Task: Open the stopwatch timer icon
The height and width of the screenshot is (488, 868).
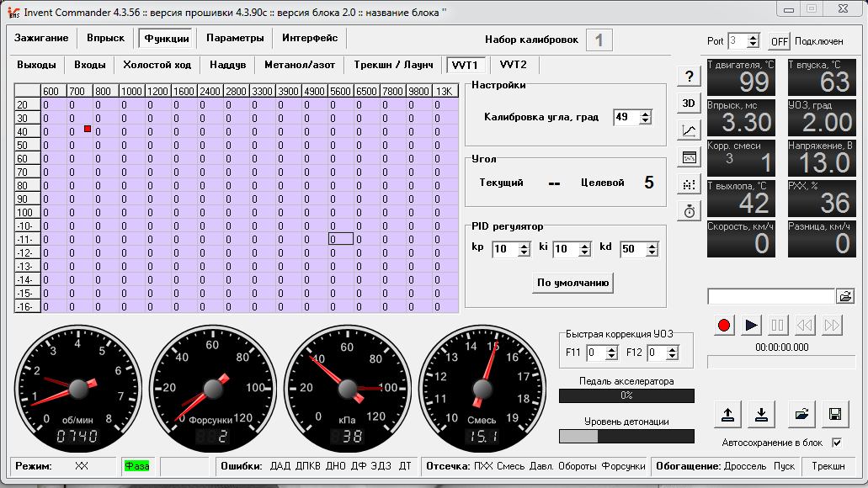Action: (x=689, y=211)
